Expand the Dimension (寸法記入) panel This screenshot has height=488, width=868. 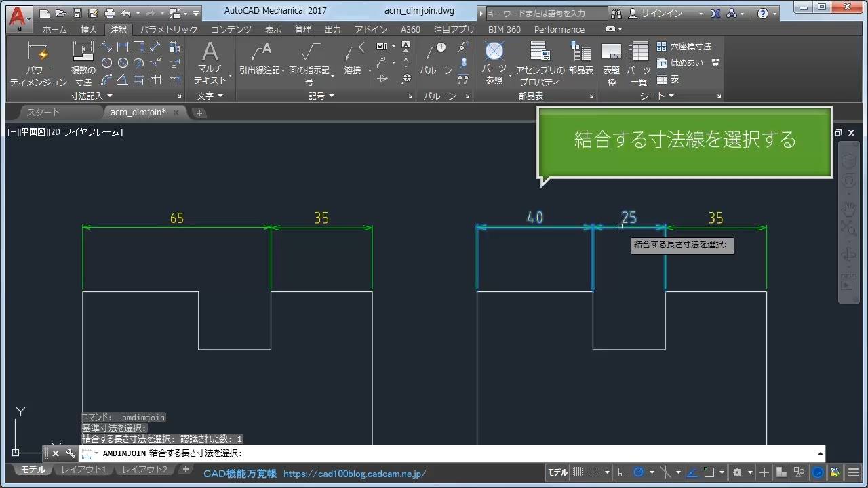click(x=92, y=96)
